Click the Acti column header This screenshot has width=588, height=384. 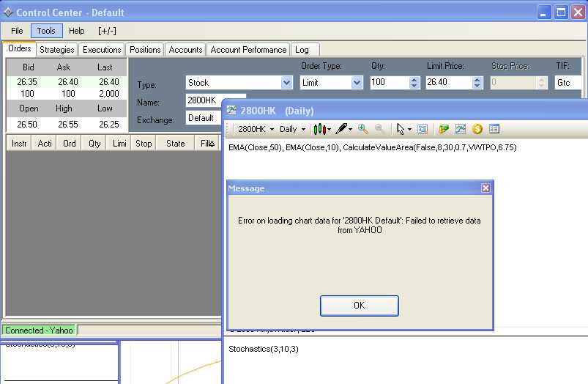coord(44,144)
